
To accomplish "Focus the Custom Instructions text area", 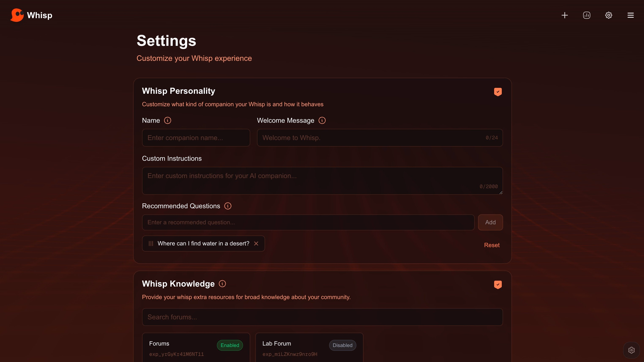I will click(322, 181).
